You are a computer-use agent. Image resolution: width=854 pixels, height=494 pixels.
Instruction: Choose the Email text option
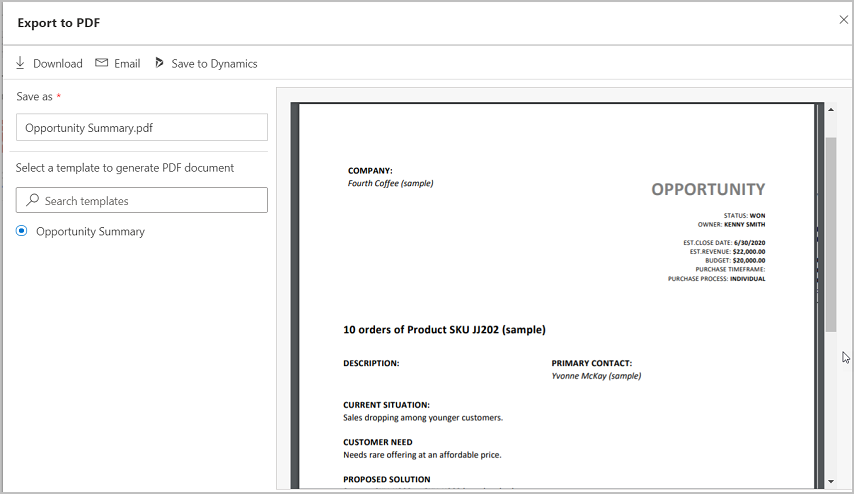(127, 63)
